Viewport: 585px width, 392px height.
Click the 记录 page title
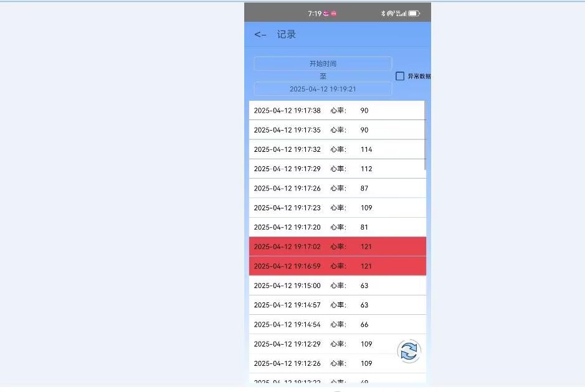coord(286,34)
